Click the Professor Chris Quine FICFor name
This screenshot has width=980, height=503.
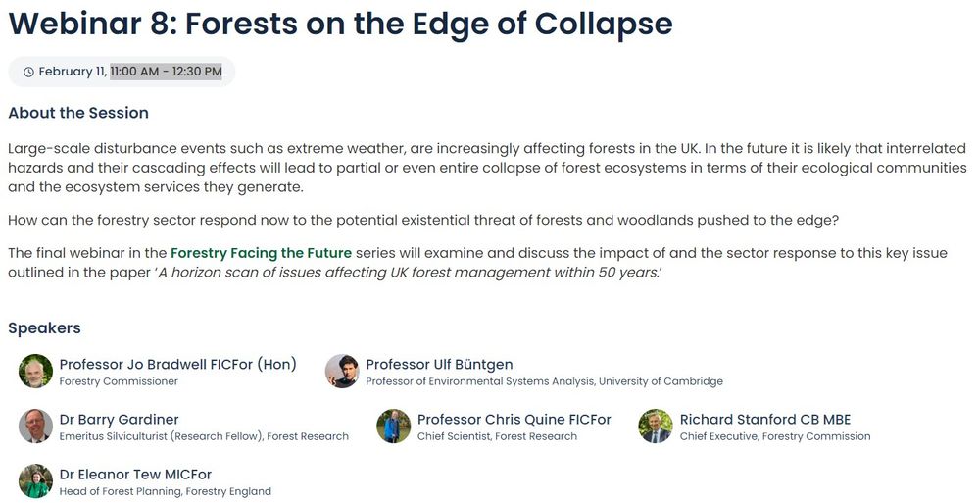[514, 420]
